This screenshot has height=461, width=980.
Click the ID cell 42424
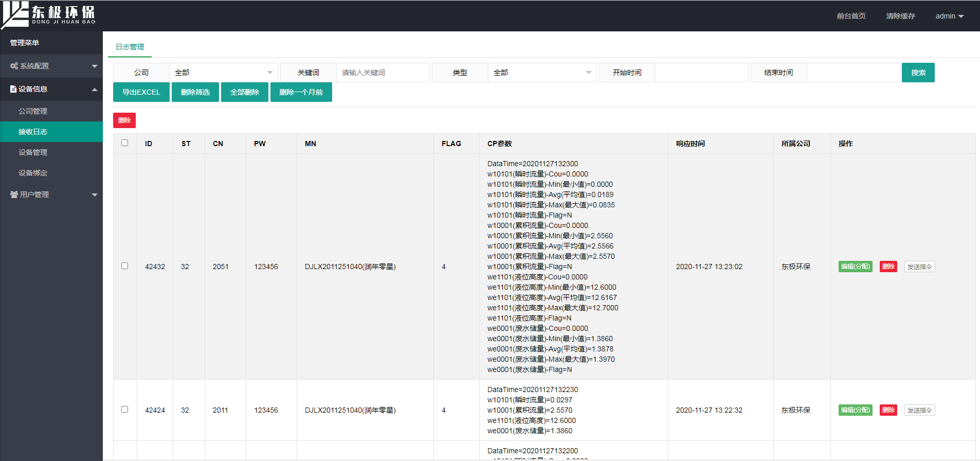click(155, 410)
